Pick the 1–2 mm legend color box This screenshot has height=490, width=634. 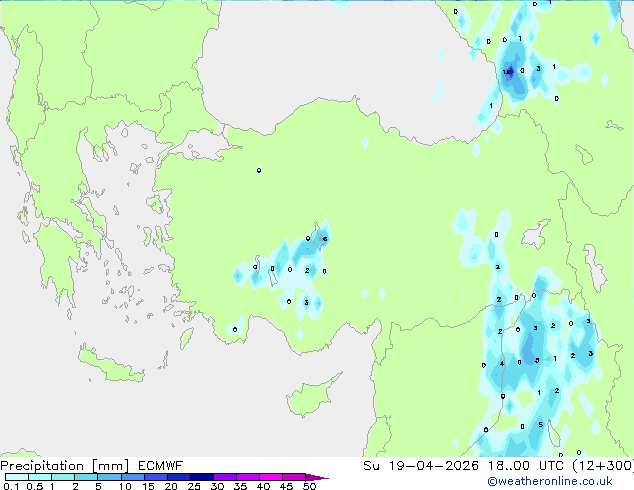[63, 477]
